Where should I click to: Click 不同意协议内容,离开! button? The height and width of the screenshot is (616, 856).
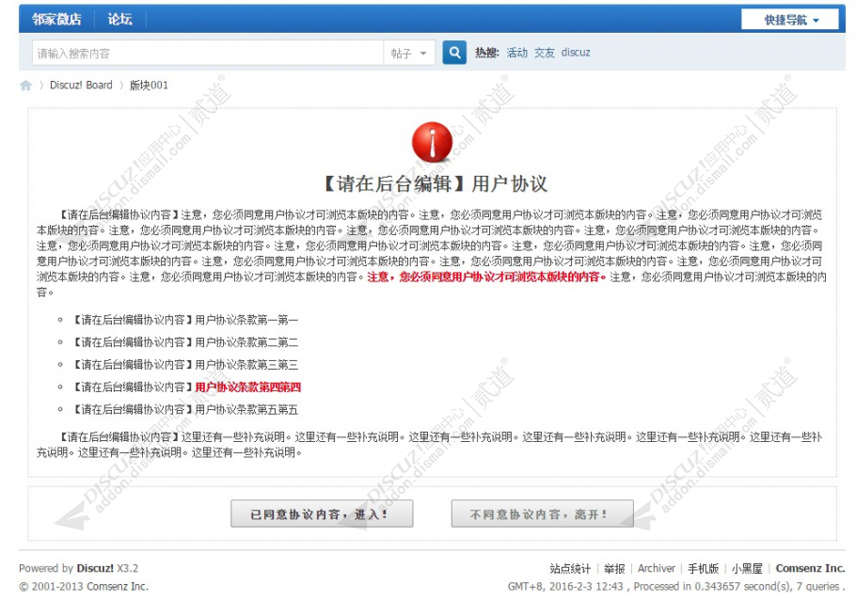542,514
